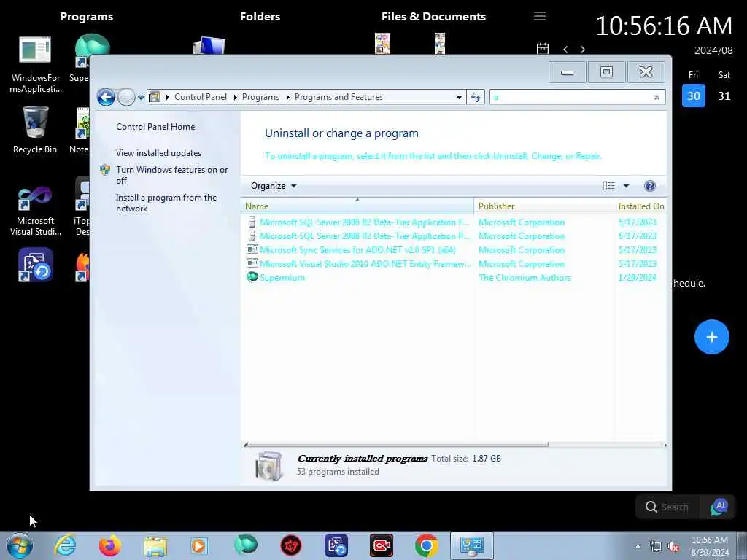747x560 pixels.
Task: Expand the address bar history dropdown
Action: [x=459, y=97]
